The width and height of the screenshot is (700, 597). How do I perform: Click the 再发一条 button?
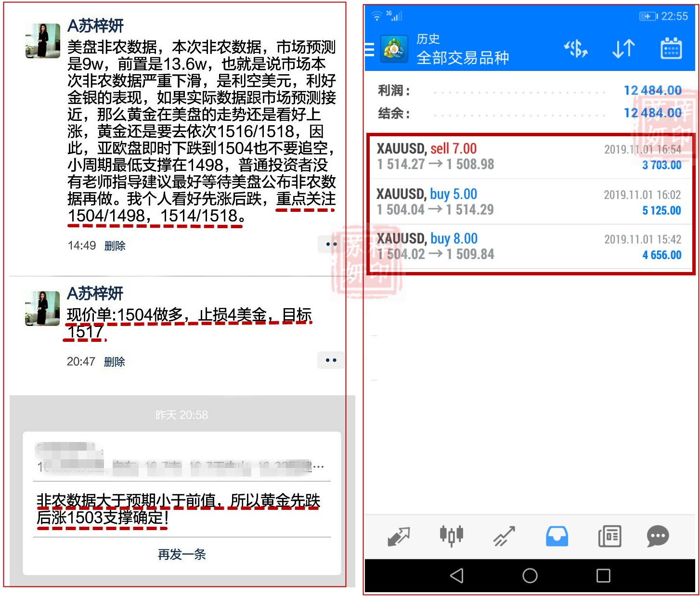[x=182, y=555]
